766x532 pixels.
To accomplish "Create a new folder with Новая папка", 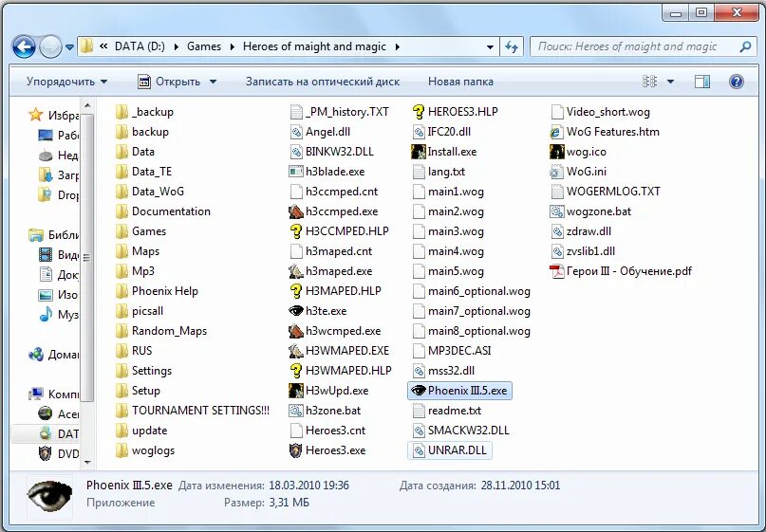I will (460, 82).
